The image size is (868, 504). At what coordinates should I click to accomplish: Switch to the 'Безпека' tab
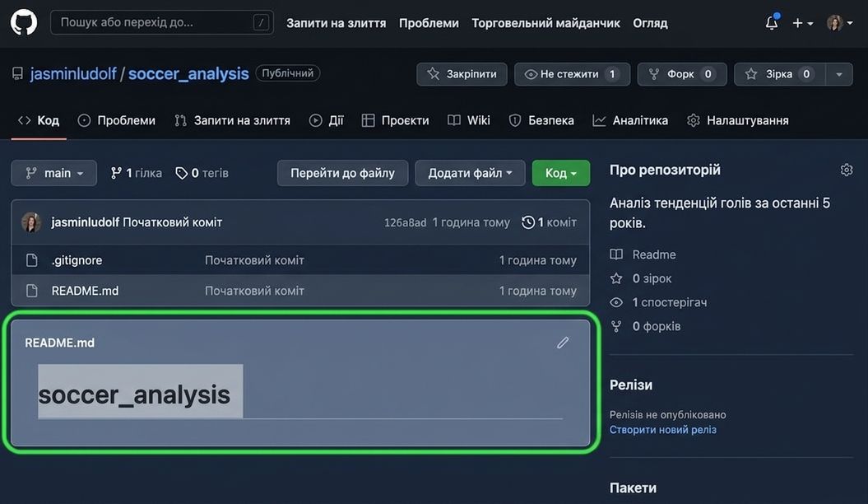pos(541,121)
